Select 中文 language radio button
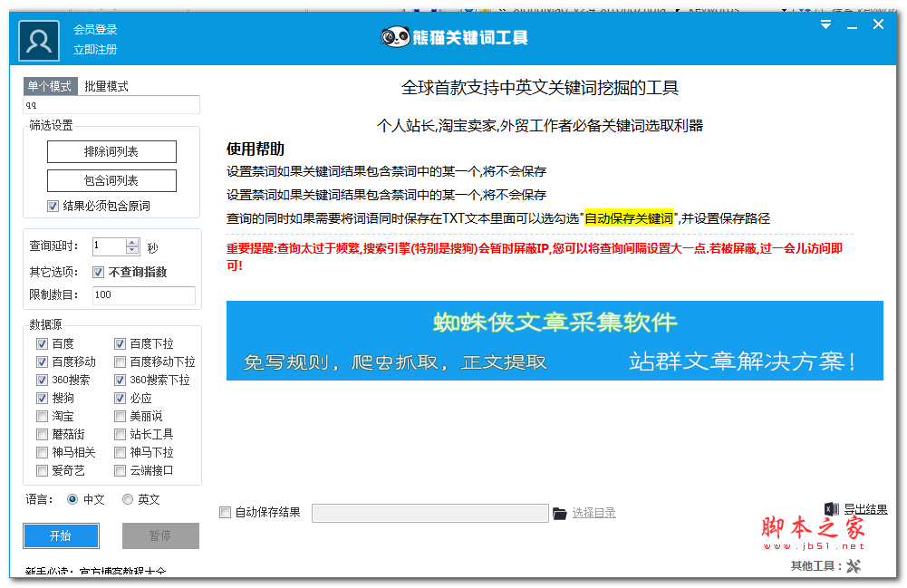Screen dimensions: 907x588 72,499
